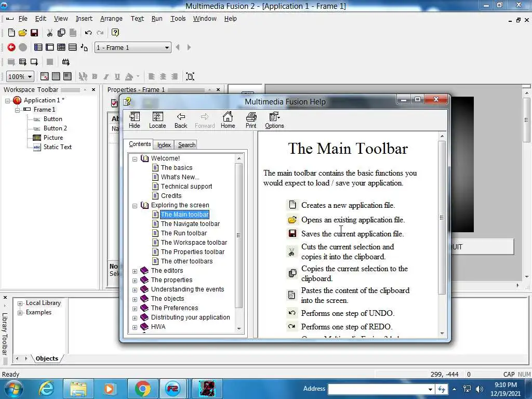
Task: Go Home in the Help window
Action: coord(228,120)
